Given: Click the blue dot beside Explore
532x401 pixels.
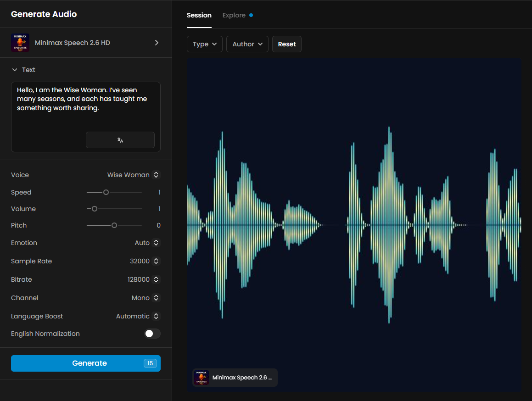Looking at the screenshot, I should tap(251, 15).
